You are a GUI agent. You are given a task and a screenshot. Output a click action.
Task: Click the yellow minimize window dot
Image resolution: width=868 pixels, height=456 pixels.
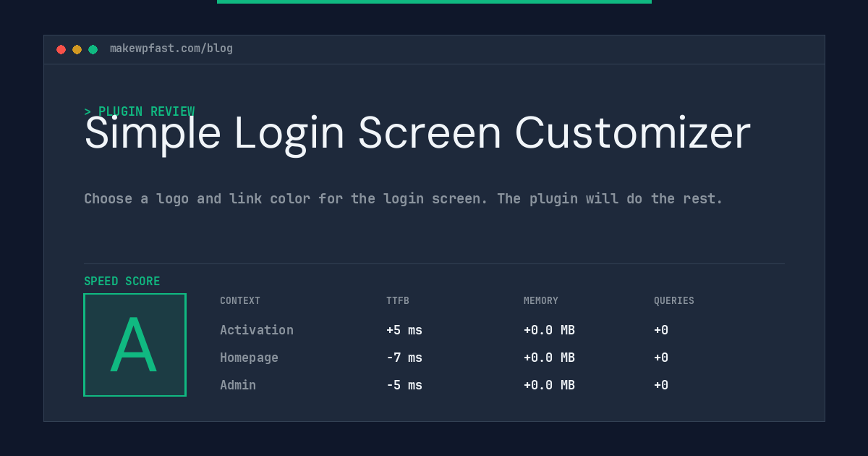pyautogui.click(x=77, y=49)
